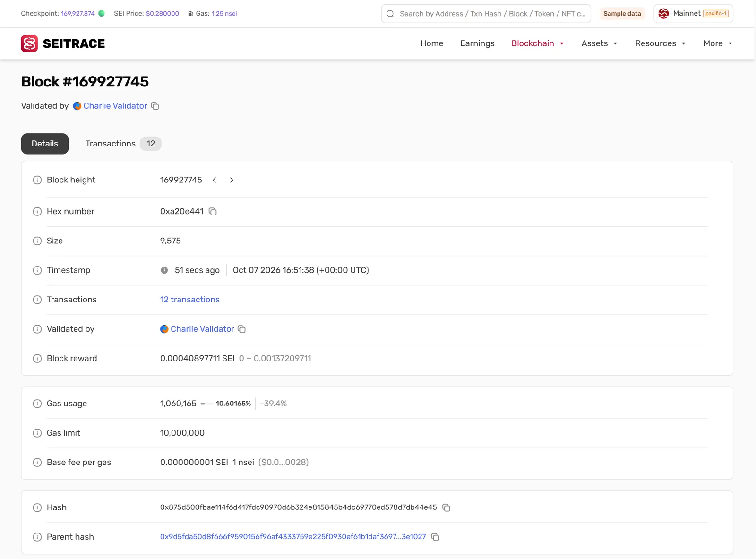
Task: Expand the More menu
Action: [718, 43]
